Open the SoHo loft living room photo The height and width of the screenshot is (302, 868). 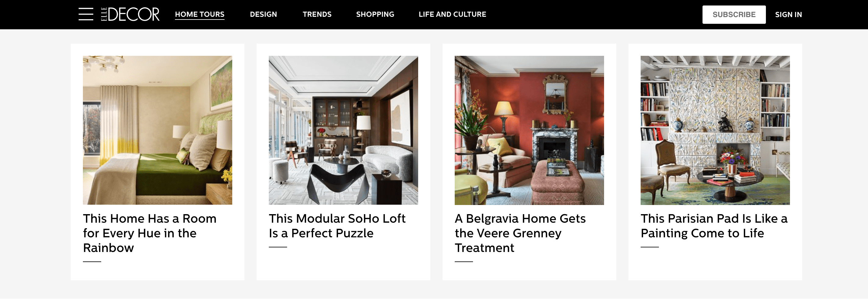(343, 130)
